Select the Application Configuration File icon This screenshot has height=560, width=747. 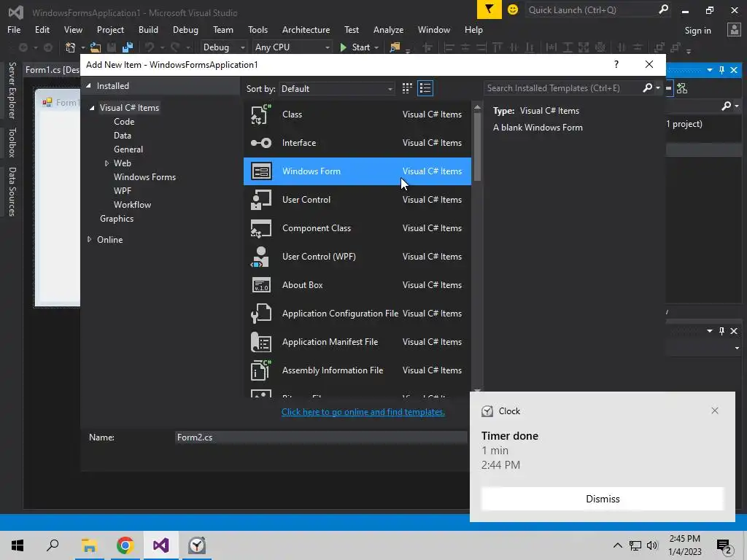pos(261,314)
